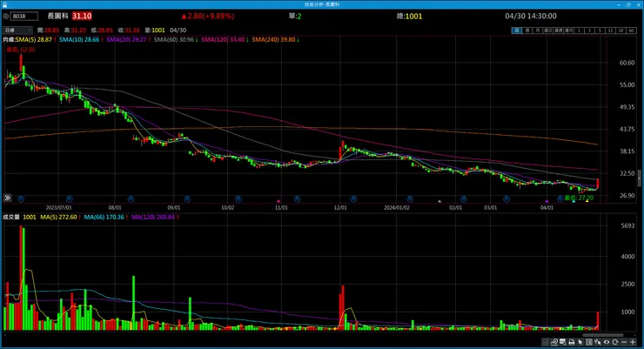644x349 pixels.
Task: Click the highlighted price 31.10
Action: coord(82,16)
